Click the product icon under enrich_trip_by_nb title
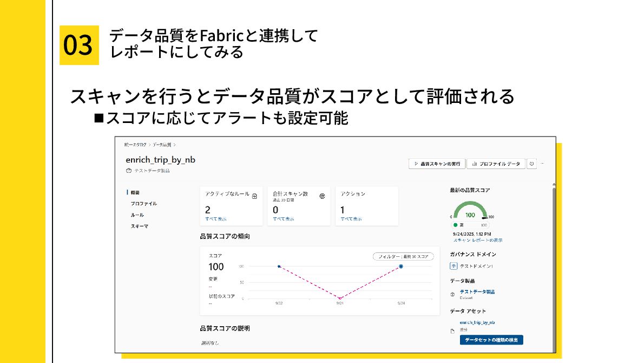 pos(128,171)
